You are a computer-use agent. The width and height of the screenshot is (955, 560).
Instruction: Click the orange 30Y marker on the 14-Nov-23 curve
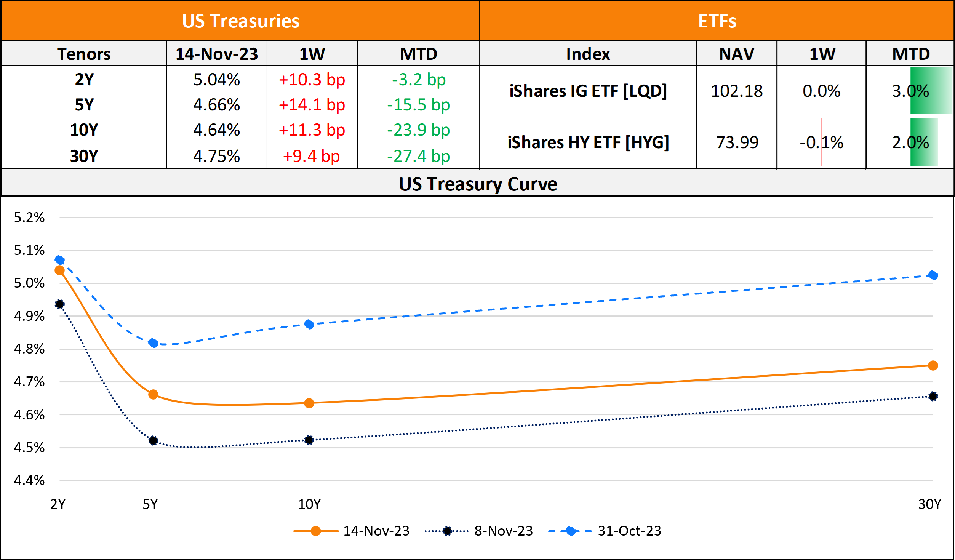click(x=933, y=366)
